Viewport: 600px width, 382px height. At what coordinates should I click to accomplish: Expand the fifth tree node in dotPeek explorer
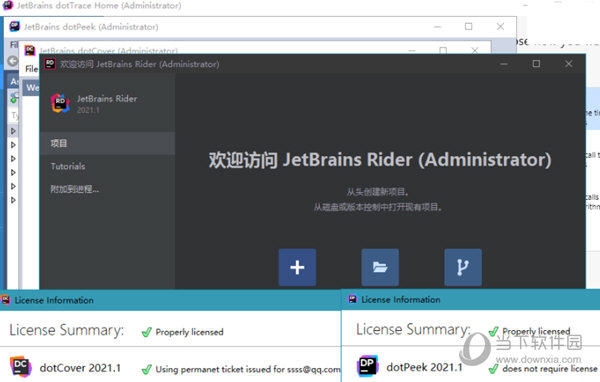tap(13, 186)
